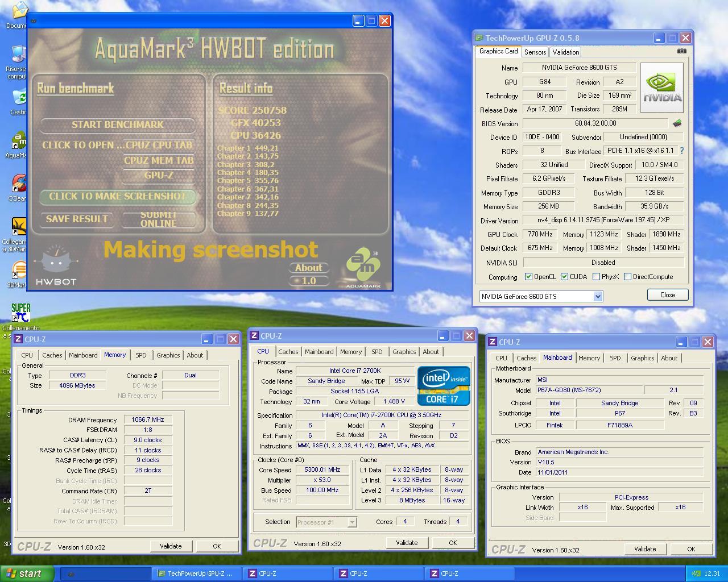Image resolution: width=728 pixels, height=582 pixels.
Task: Select TechPowerUp GPU-Z taskbar item
Action: [x=197, y=573]
